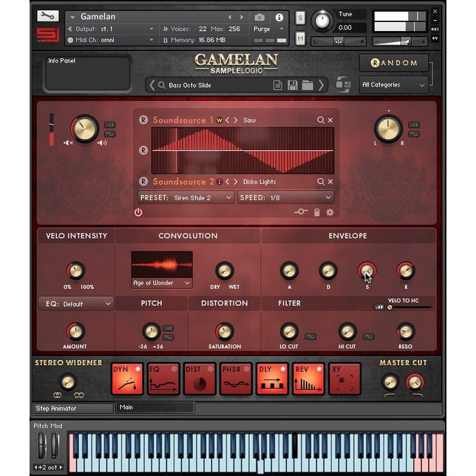Image resolution: width=476 pixels, height=476 pixels.
Task: Click the HI CUT LFO wave button
Action: (x=369, y=336)
